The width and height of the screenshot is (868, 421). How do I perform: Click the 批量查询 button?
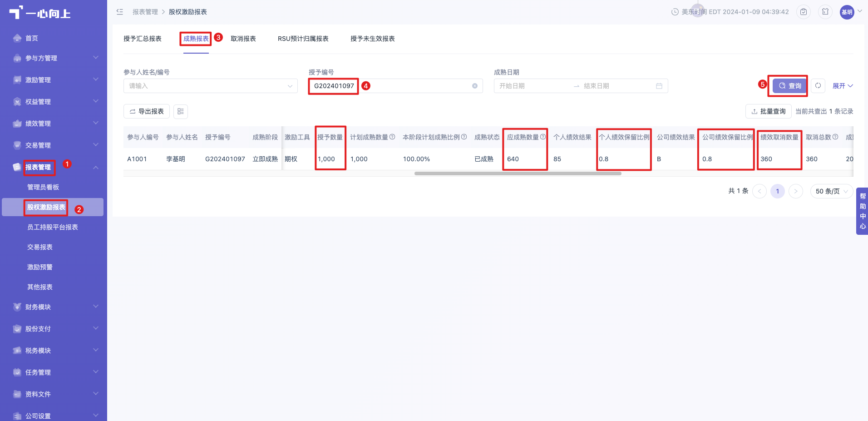click(769, 111)
